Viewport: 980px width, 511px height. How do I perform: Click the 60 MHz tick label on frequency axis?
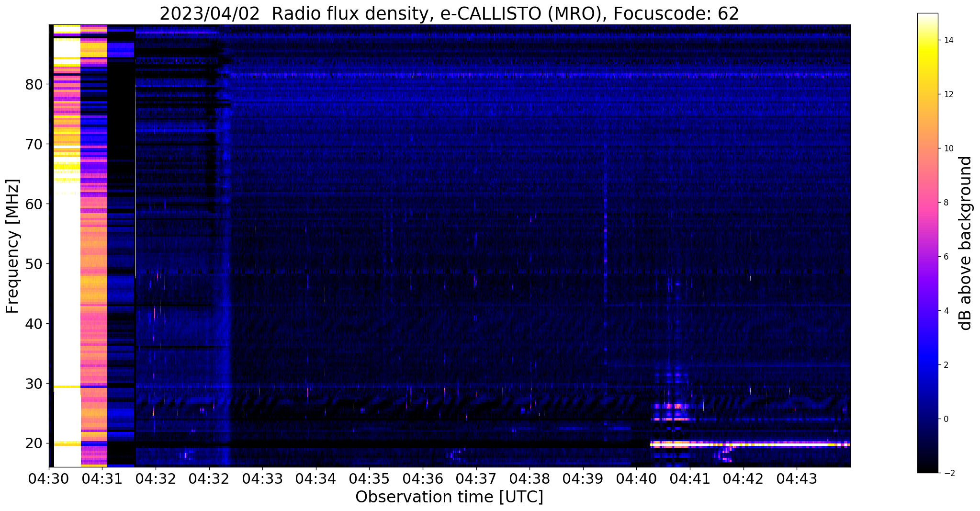click(34, 204)
